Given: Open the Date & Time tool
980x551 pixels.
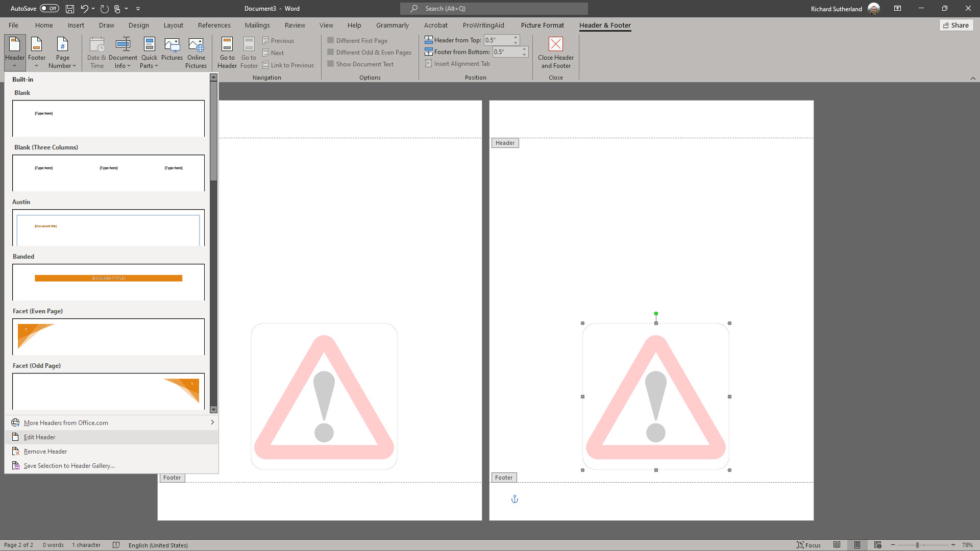Looking at the screenshot, I should (x=96, y=53).
